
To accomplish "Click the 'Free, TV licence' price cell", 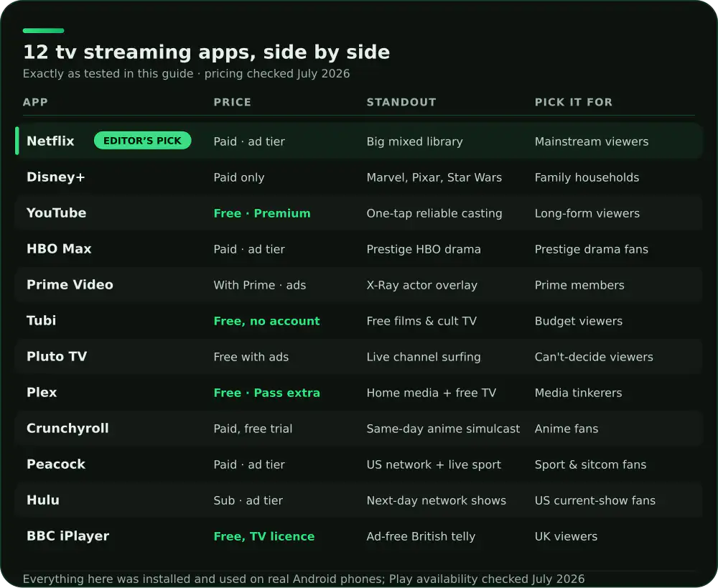I will click(264, 536).
